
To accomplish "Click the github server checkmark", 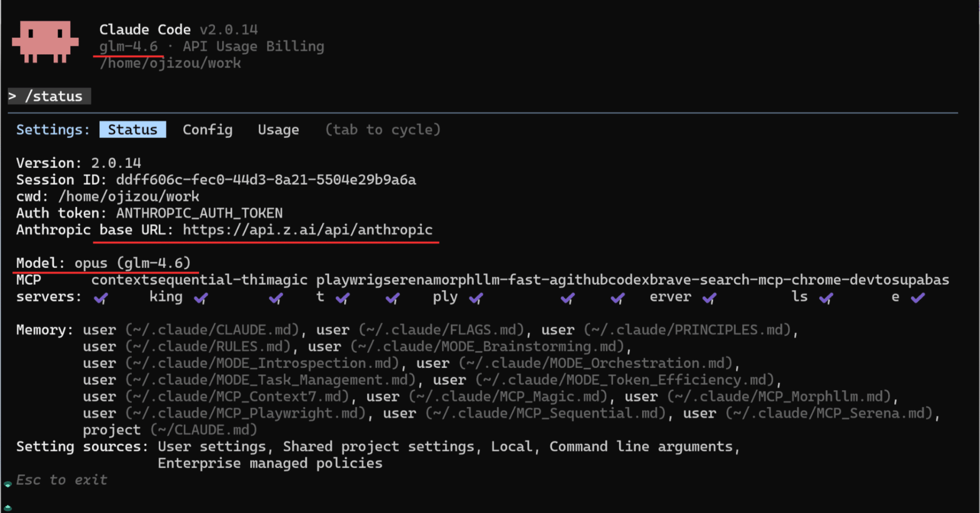I will [568, 298].
